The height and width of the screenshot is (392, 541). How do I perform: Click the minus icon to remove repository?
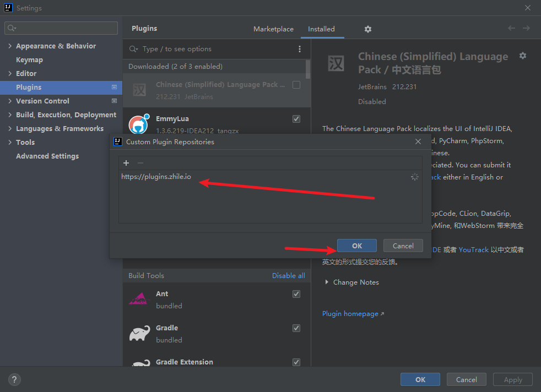tap(140, 163)
